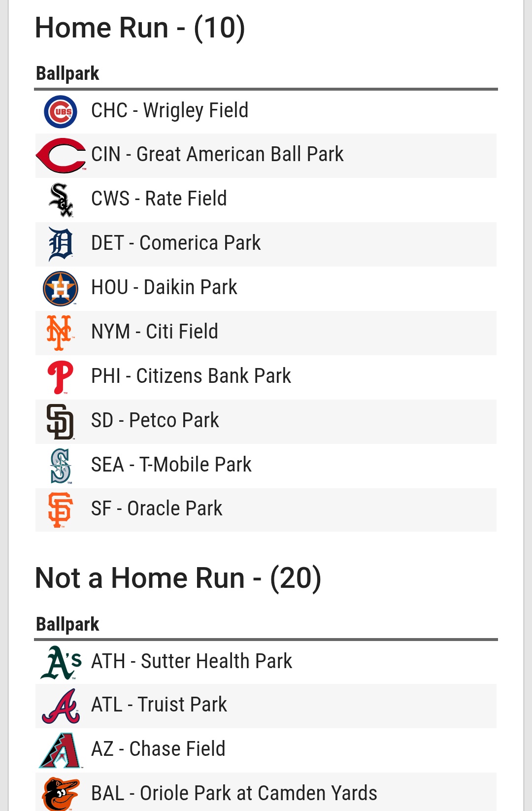Image resolution: width=532 pixels, height=811 pixels.
Task: Click PHI - Citizens Bank Park text
Action: click(x=191, y=376)
